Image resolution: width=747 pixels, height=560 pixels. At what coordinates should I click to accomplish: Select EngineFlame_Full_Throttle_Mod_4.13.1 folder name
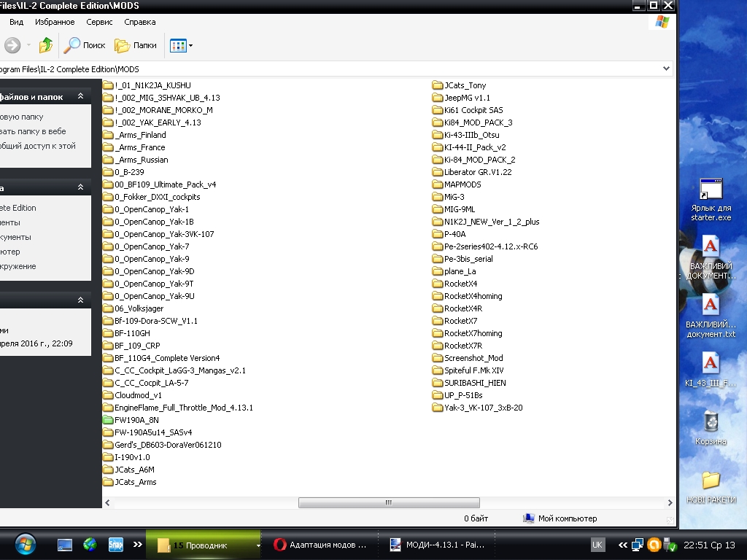(x=184, y=408)
